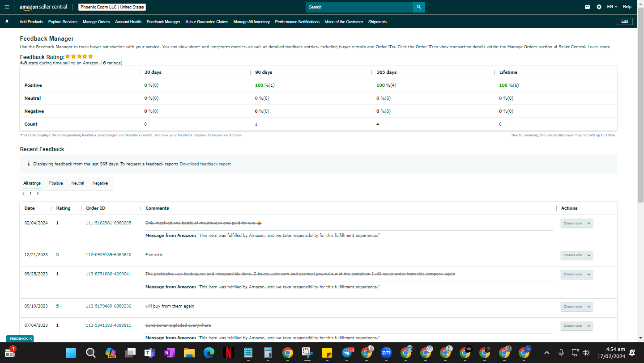The height and width of the screenshot is (363, 644).
Task: Open the EN language dropdown
Action: pos(612,7)
